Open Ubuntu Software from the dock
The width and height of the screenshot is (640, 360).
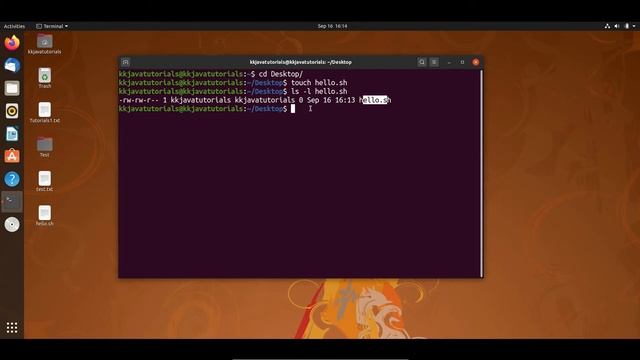click(x=12, y=156)
